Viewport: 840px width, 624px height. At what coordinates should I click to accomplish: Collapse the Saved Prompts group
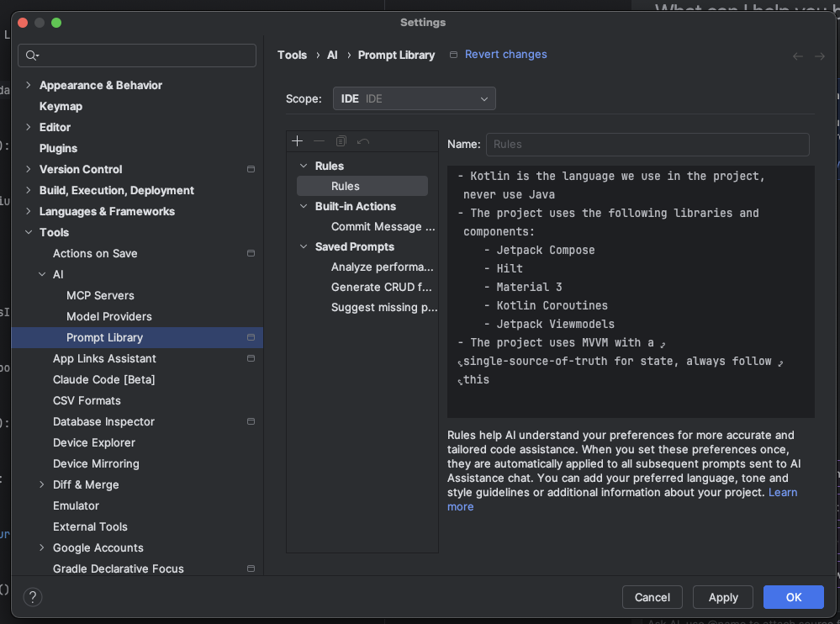304,246
